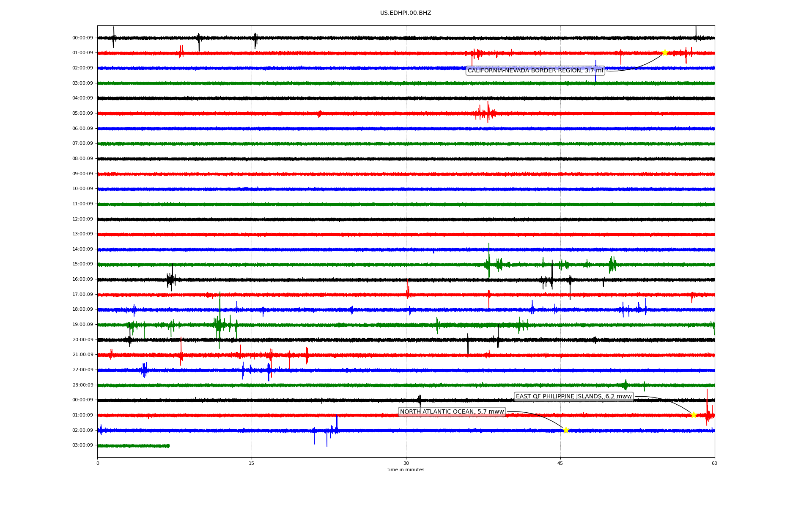Image resolution: width=812 pixels, height=508 pixels.
Task: Click the 13:00:09 time label
Action: 82,234
